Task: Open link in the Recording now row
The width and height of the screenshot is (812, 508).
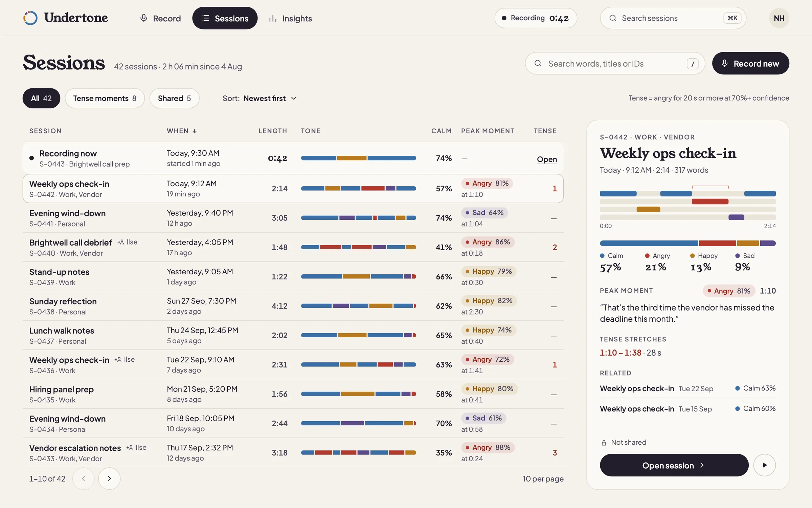Action: 547,159
